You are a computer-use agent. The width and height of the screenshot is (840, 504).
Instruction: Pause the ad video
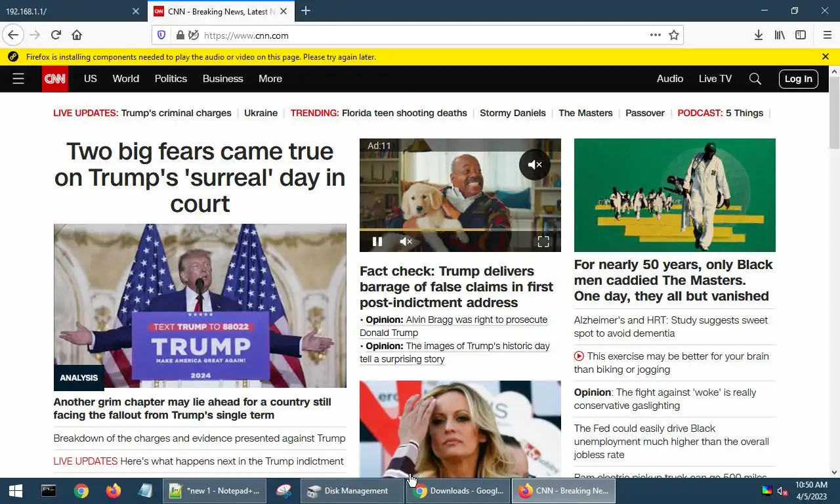[x=377, y=241]
